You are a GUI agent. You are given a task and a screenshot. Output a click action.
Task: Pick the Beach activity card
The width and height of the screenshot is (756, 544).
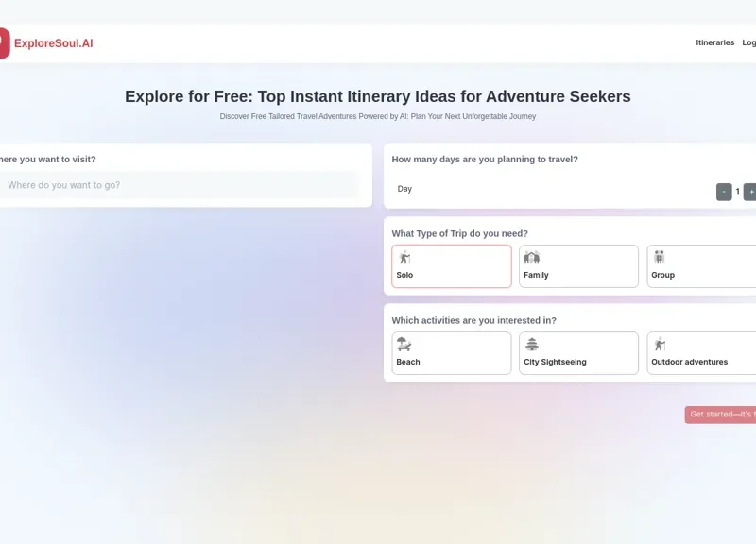pos(452,353)
